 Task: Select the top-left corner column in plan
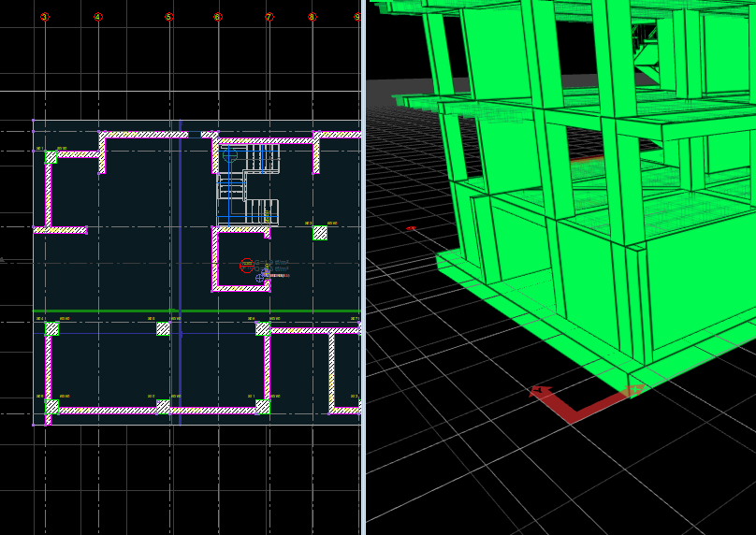click(51, 158)
